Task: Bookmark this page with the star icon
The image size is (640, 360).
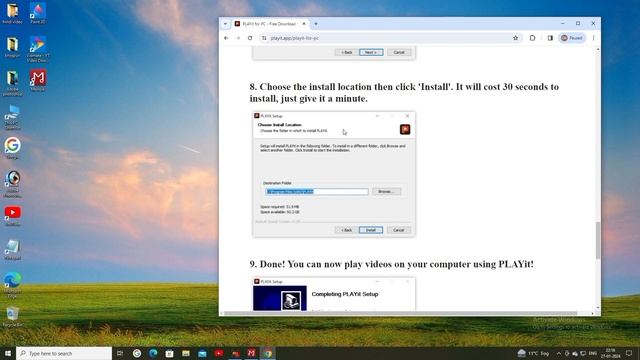Action: pos(516,38)
